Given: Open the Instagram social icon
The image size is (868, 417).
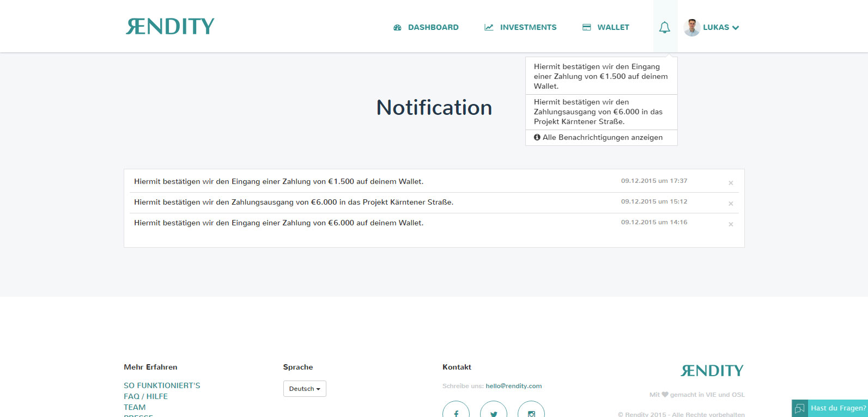Looking at the screenshot, I should [x=531, y=412].
